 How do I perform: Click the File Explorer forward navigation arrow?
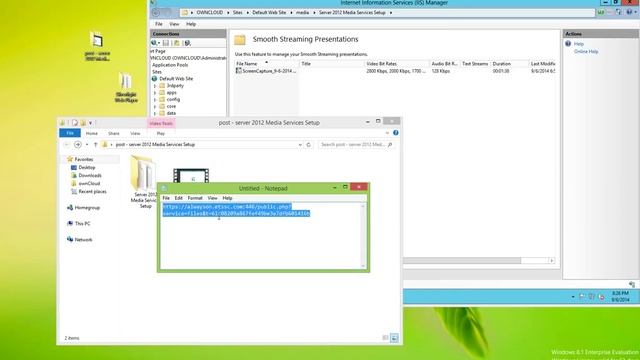pyautogui.click(x=78, y=144)
